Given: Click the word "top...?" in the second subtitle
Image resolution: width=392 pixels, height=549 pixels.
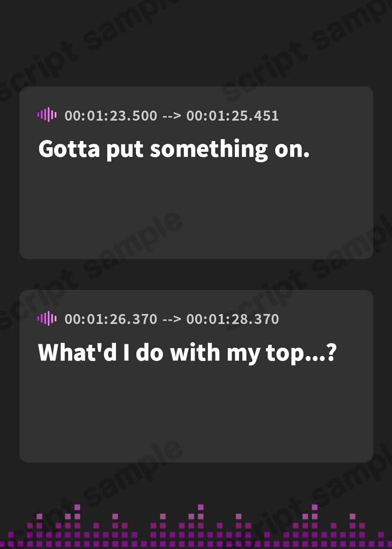Looking at the screenshot, I should point(301,354).
